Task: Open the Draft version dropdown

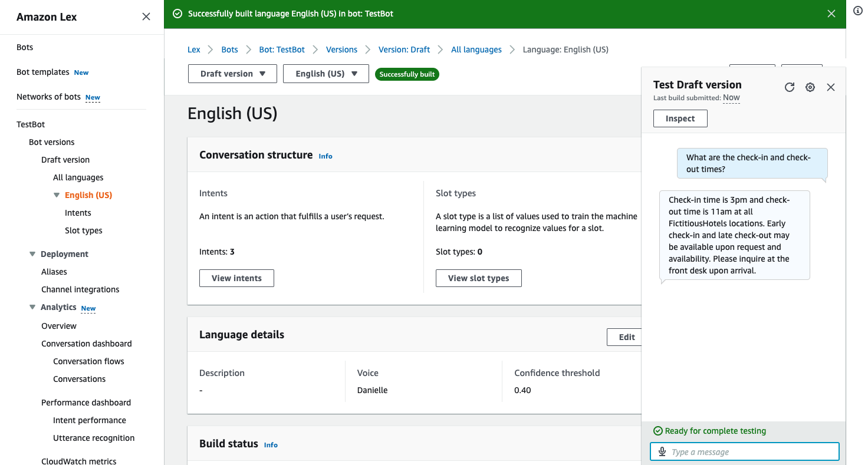Action: click(x=232, y=74)
